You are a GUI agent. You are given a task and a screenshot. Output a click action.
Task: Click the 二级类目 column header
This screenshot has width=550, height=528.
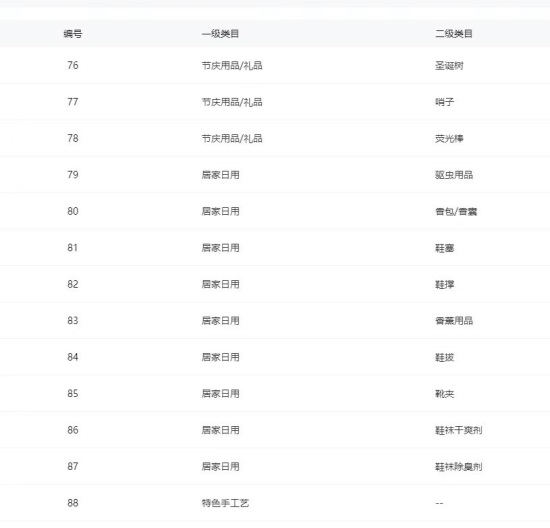[x=454, y=34]
